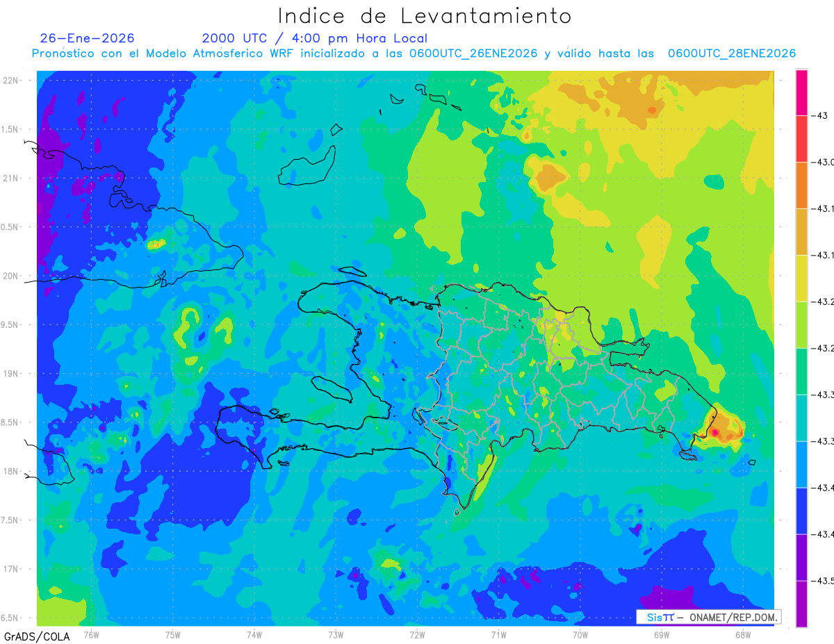Screen dimensions: 834x644
Task: Click the legend swatch between -43.4 and -43.5
Action: (801, 558)
